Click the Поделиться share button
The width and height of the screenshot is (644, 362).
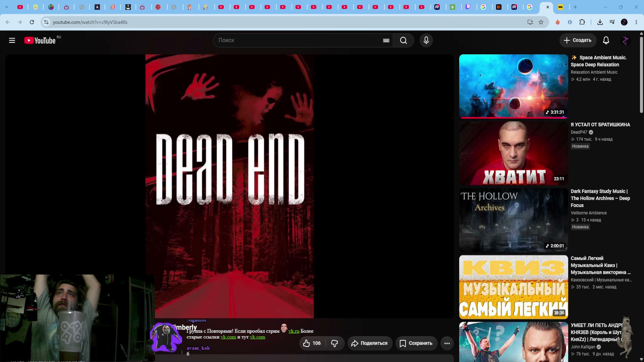tap(370, 343)
